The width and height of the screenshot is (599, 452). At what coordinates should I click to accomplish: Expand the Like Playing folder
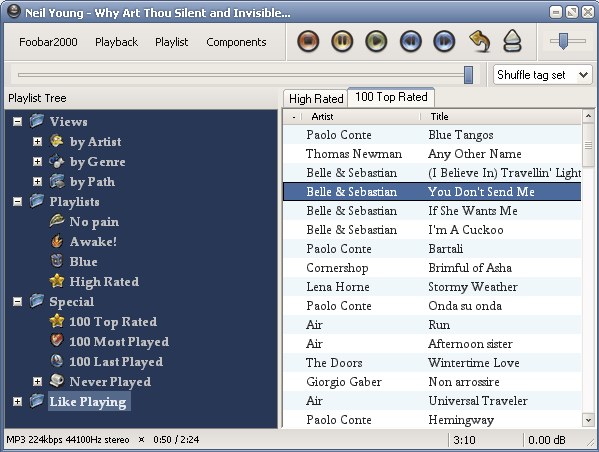[17, 401]
